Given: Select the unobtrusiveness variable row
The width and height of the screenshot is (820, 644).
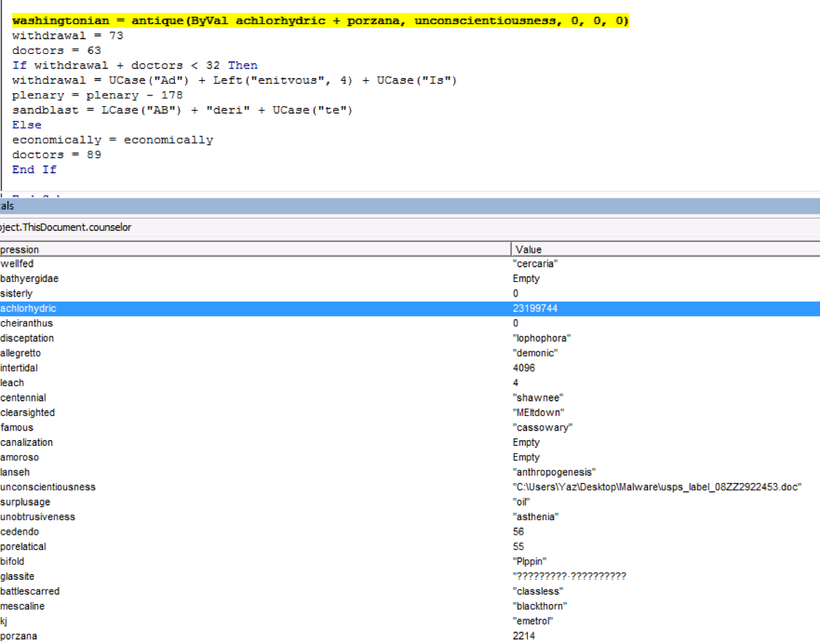Looking at the screenshot, I should (x=410, y=517).
